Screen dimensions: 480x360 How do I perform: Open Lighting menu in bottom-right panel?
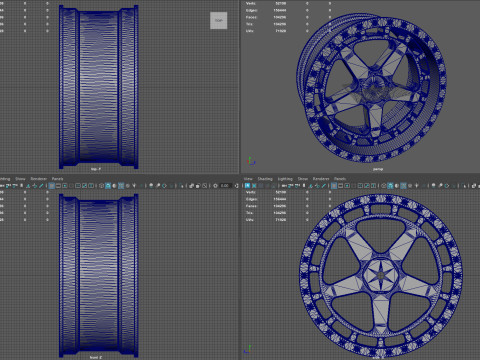click(x=285, y=179)
